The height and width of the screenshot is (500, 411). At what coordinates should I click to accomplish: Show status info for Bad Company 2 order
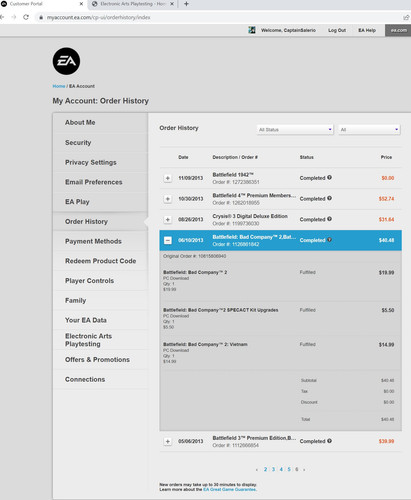(x=329, y=239)
